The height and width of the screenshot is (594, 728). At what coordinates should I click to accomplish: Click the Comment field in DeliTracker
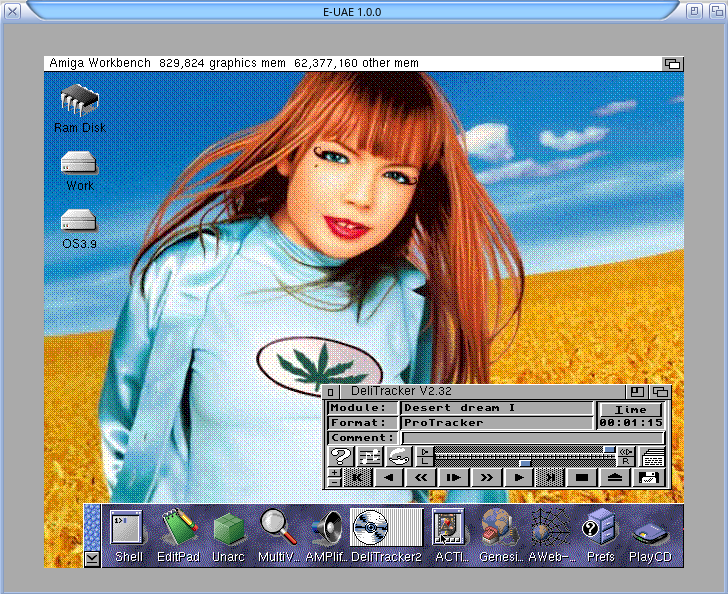[533, 437]
